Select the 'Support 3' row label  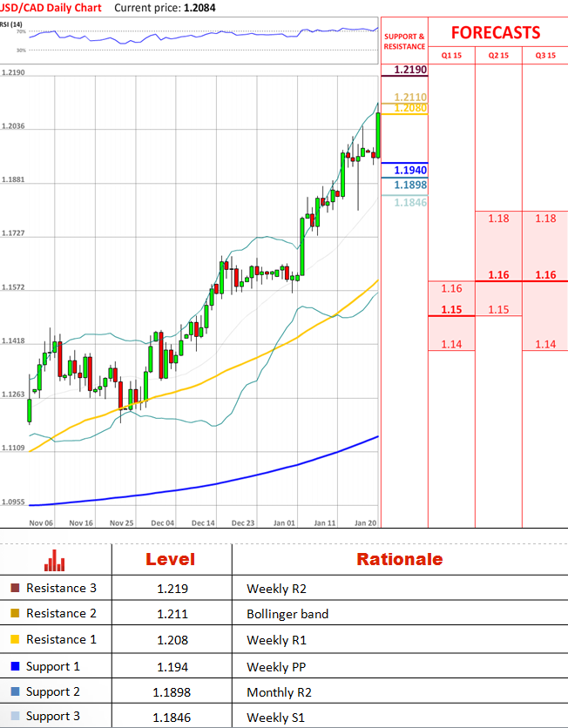53,716
